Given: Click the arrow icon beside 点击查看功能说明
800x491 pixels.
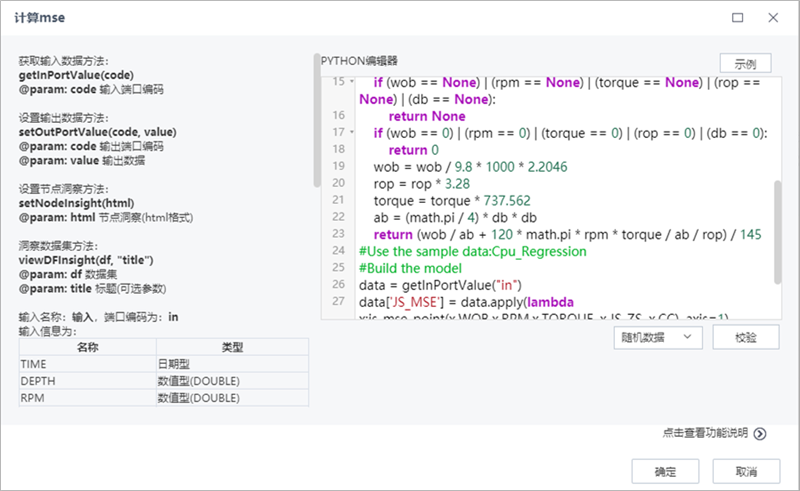Looking at the screenshot, I should coord(760,434).
